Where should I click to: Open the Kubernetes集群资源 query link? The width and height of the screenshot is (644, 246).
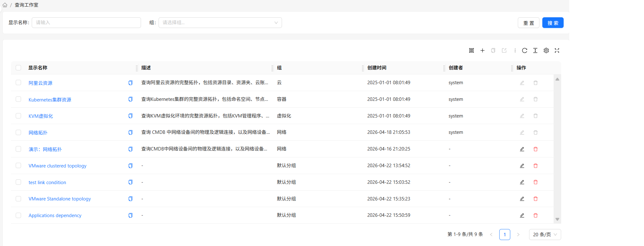pyautogui.click(x=50, y=100)
